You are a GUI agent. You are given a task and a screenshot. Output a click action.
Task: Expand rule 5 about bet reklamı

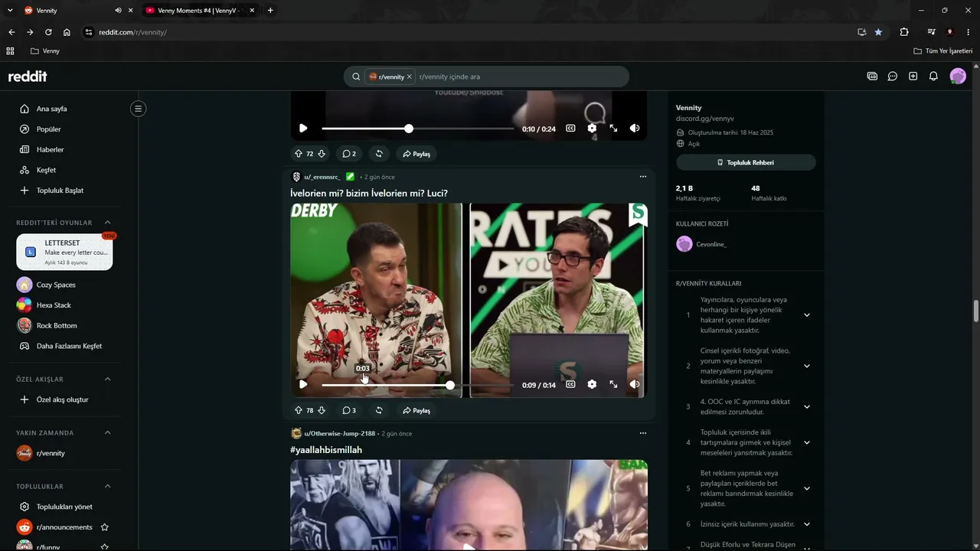806,488
